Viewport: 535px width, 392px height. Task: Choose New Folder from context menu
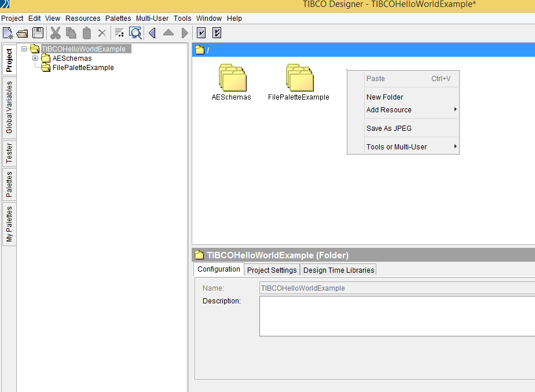(403, 97)
